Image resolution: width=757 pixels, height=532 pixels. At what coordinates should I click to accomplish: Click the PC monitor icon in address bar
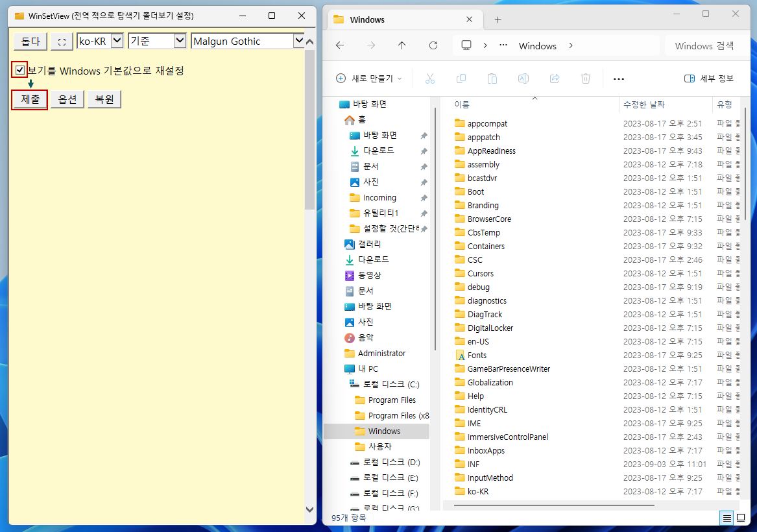(466, 45)
